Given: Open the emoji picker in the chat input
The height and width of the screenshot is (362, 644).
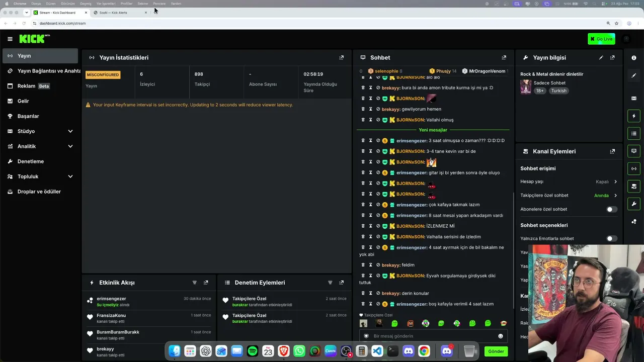Looking at the screenshot, I should pos(500,336).
